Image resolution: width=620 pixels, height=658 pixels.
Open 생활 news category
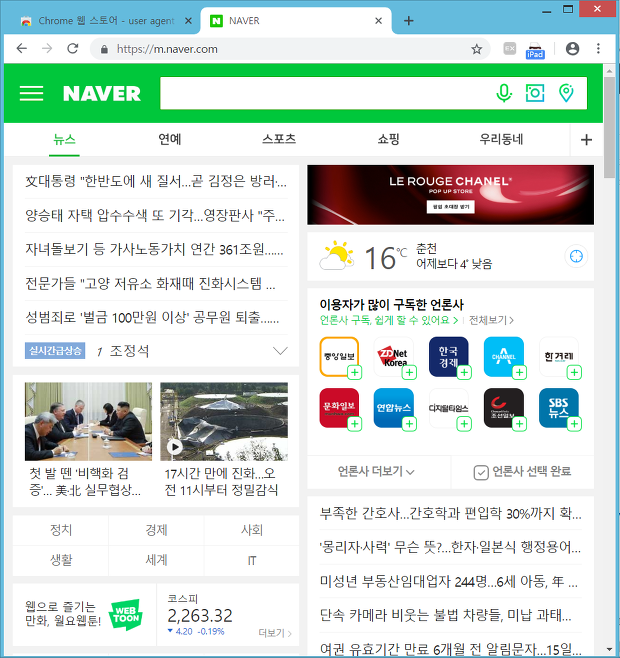click(x=61, y=560)
